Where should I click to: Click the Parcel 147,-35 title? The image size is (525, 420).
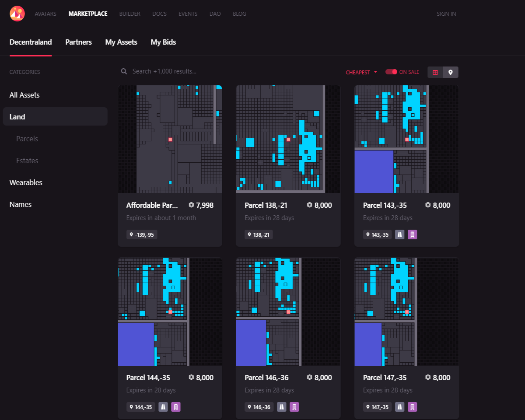coord(385,378)
